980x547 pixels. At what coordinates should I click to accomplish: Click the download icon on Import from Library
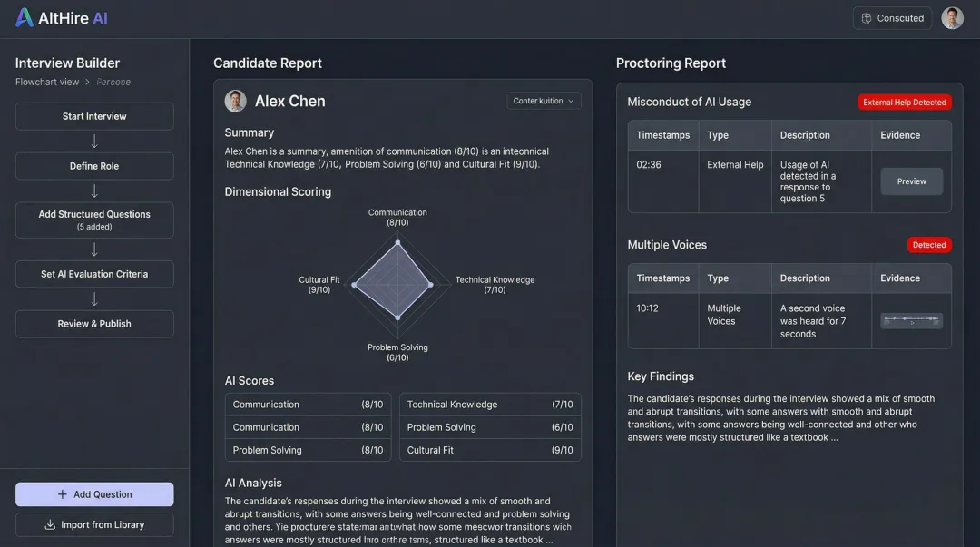(x=51, y=524)
